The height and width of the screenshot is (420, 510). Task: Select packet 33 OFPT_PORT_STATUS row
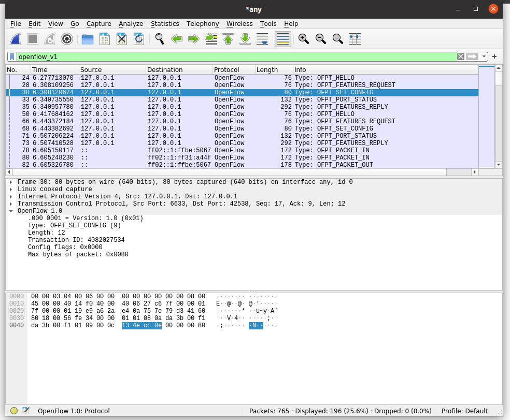pos(242,99)
